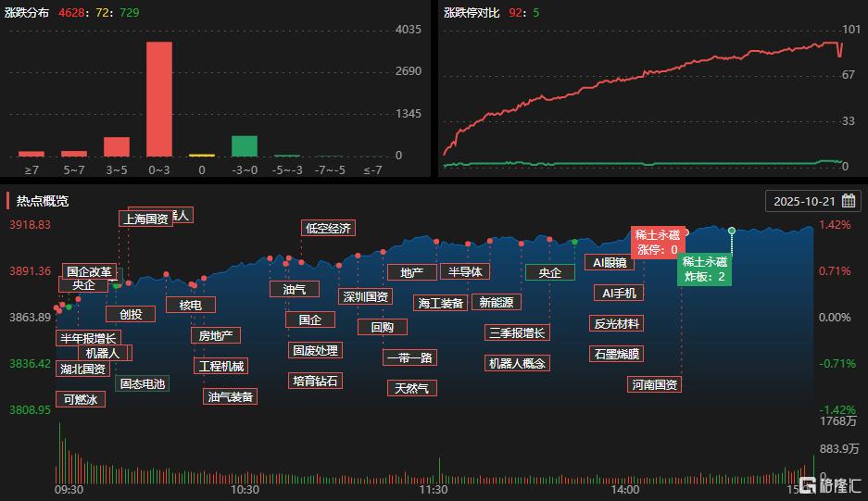
Task: Select the 培育钻石 hotspot tag
Action: [315, 381]
